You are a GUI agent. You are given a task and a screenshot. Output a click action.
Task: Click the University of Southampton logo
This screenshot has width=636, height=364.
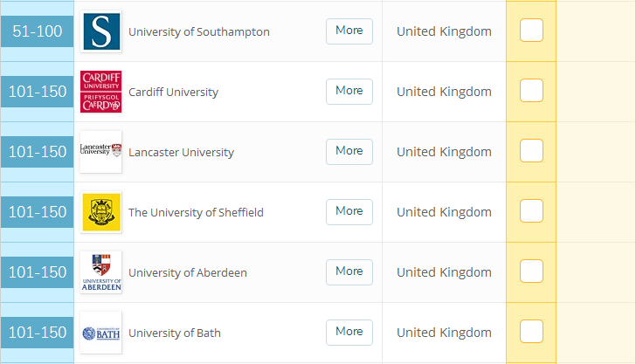tap(100, 31)
